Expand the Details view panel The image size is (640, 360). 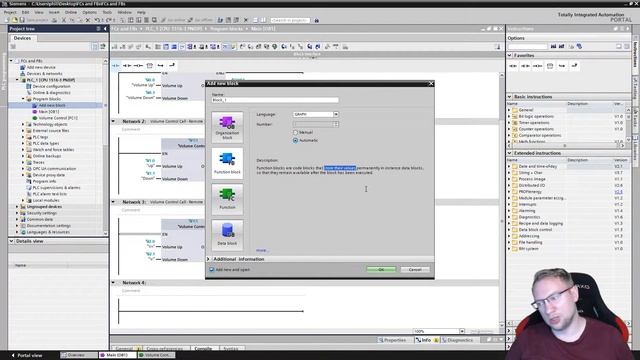pyautogui.click(x=11, y=241)
